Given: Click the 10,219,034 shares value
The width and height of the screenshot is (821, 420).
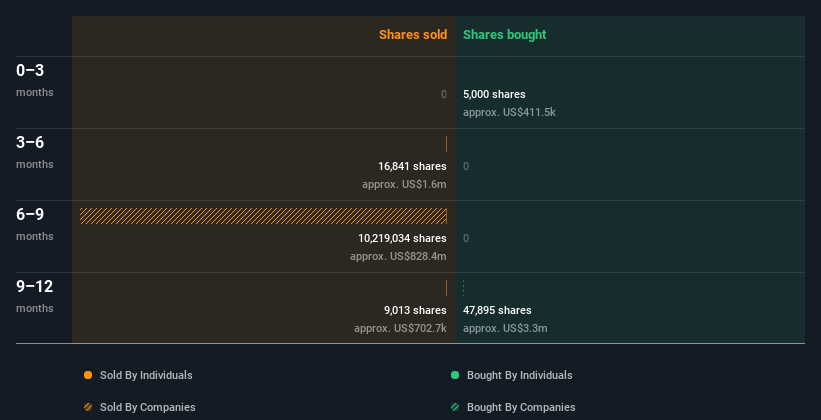Looking at the screenshot, I should pos(403,238).
